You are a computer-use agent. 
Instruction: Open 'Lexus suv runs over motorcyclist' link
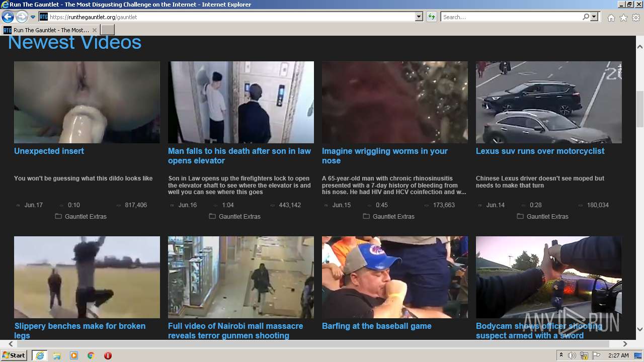[540, 151]
